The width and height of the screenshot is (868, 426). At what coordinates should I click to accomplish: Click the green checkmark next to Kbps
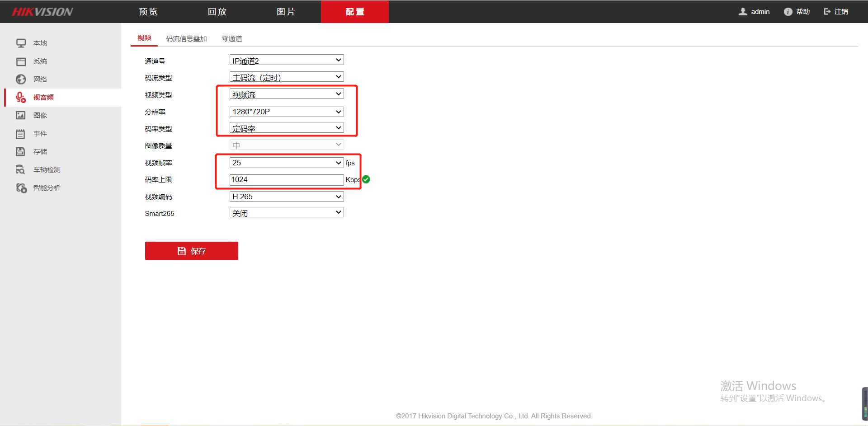366,179
